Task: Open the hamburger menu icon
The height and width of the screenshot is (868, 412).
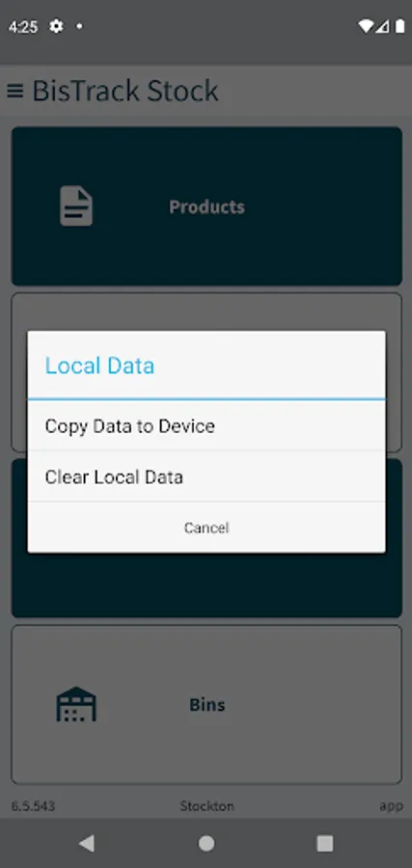Action: click(14, 91)
